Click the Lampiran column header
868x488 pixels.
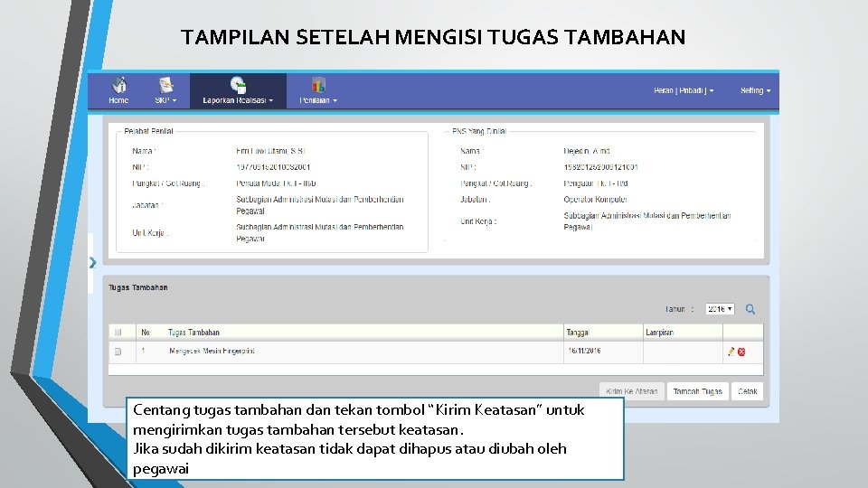[x=659, y=333]
